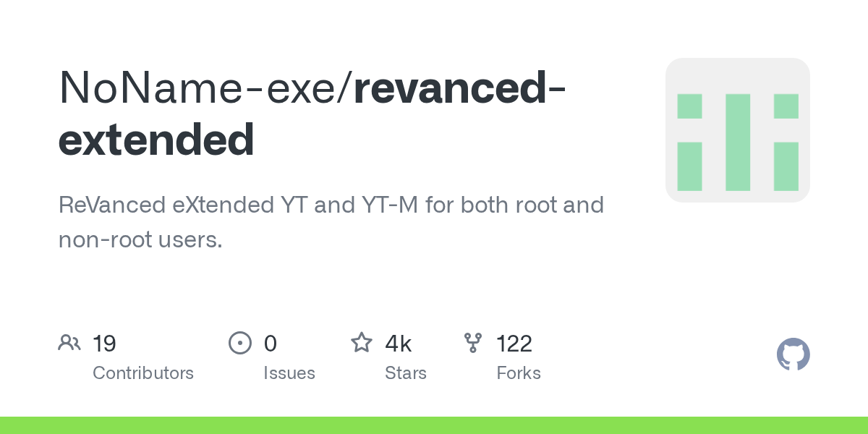Open the Stars label
The image size is (868, 434).
click(406, 373)
